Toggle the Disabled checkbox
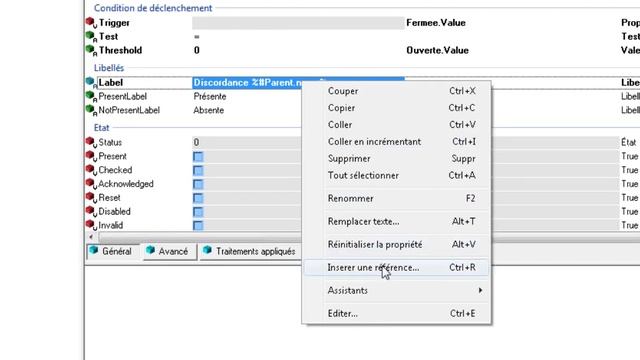This screenshot has height=360, width=640. point(198,212)
